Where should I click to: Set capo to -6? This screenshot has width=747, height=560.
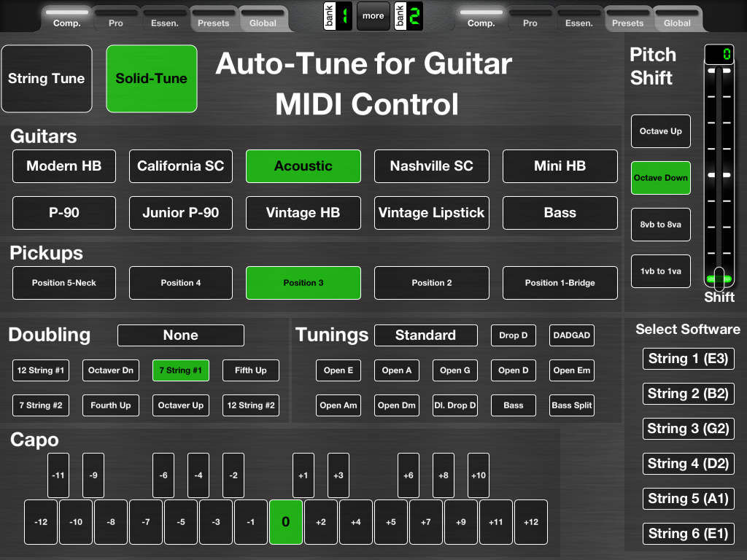(x=163, y=475)
